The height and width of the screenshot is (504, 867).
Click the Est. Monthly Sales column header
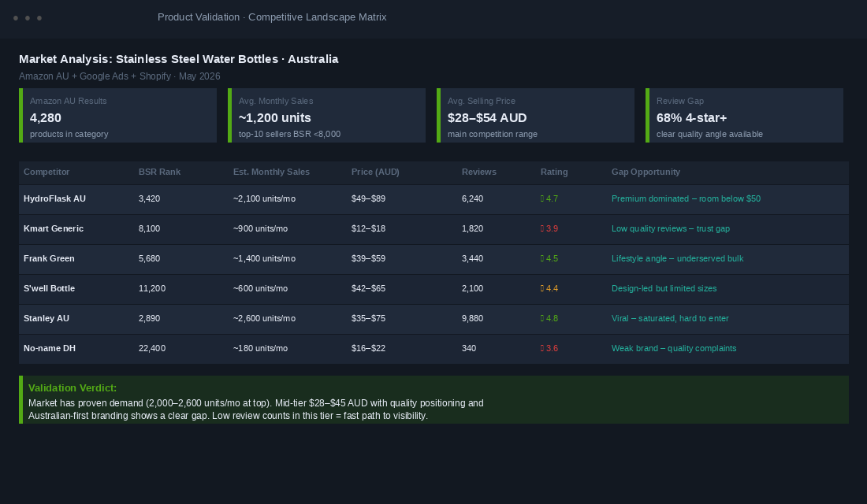point(271,172)
